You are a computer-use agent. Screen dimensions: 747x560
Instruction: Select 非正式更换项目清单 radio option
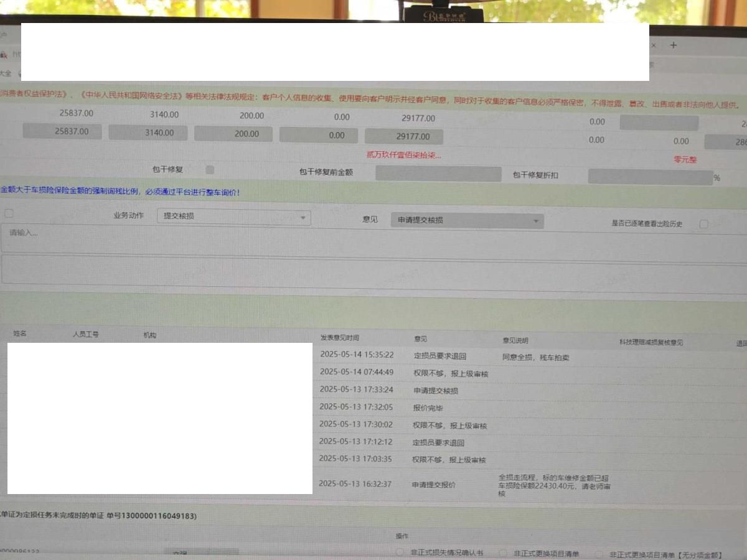[x=503, y=554]
